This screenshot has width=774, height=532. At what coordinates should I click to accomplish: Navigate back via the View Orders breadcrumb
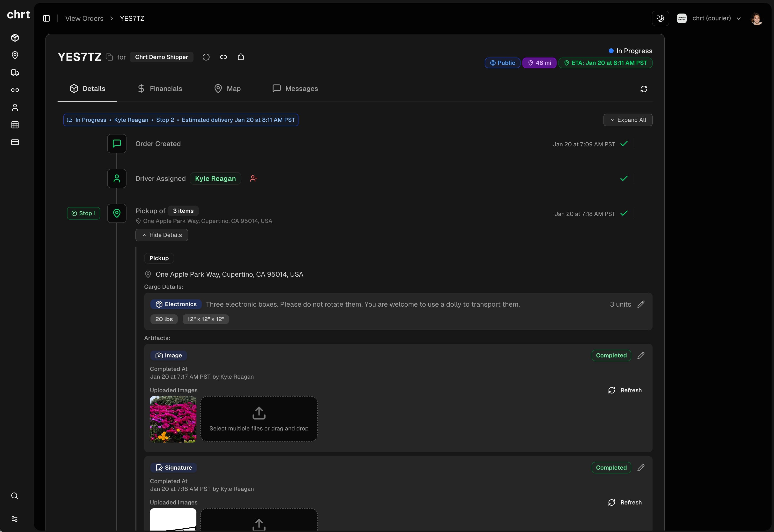coord(84,18)
